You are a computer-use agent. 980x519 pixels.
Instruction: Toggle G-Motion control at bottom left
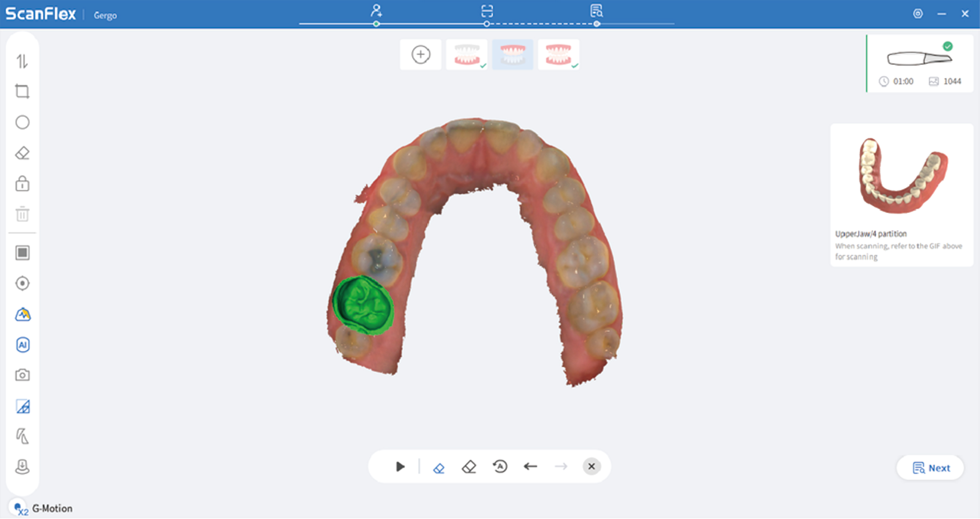pyautogui.click(x=18, y=508)
